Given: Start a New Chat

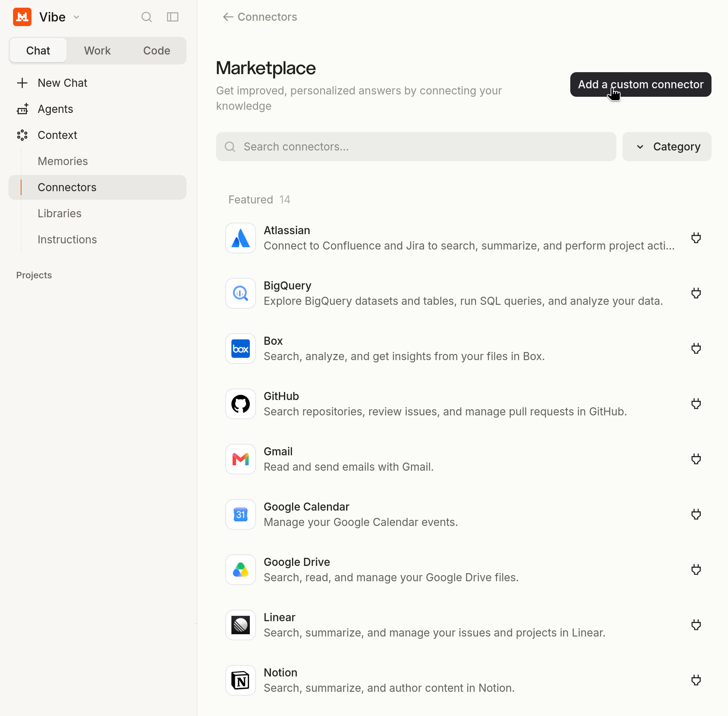Looking at the screenshot, I should [97, 83].
